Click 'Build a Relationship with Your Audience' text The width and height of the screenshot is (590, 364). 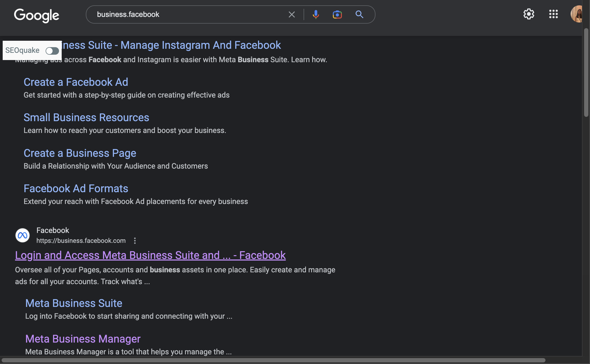coord(116,166)
